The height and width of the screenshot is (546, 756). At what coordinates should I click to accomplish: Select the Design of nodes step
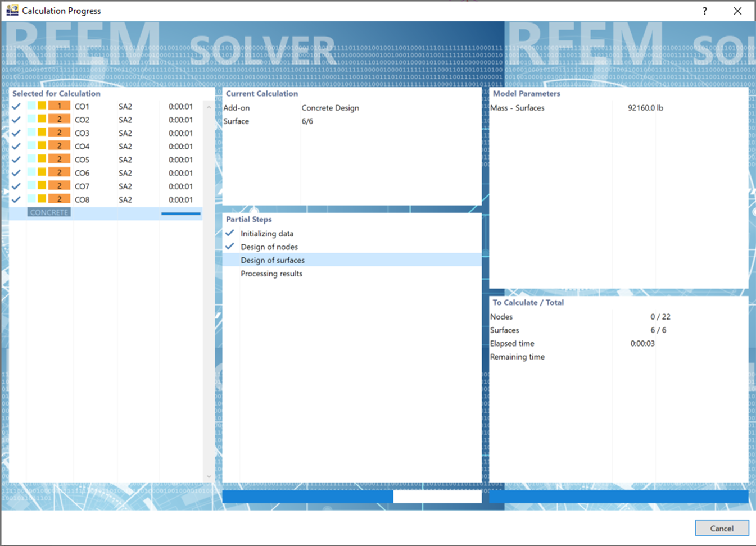pos(269,247)
